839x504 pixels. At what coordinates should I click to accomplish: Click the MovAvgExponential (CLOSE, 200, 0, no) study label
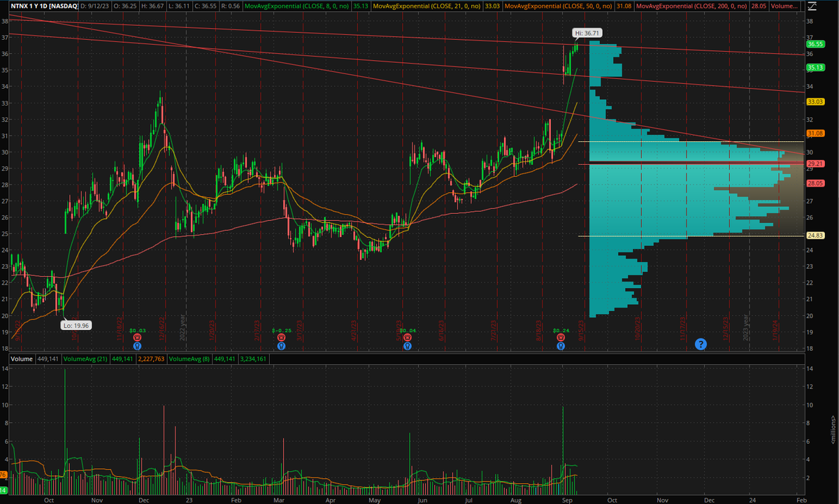point(691,6)
